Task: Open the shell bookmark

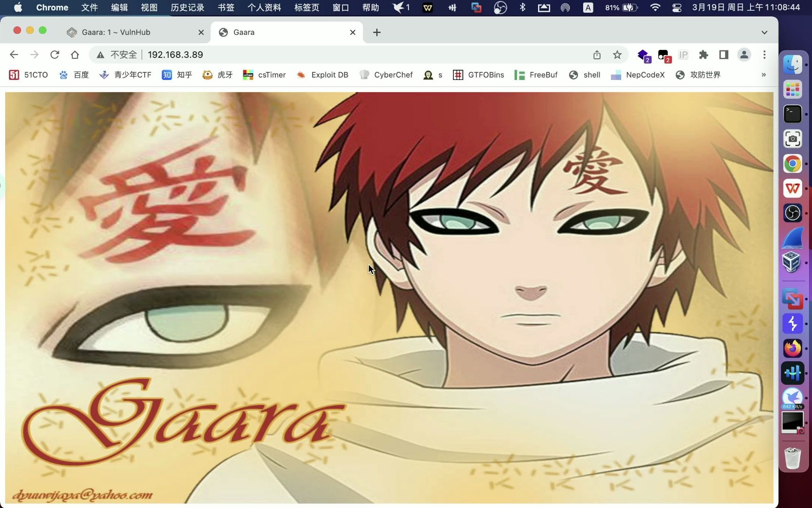Action: (x=585, y=75)
